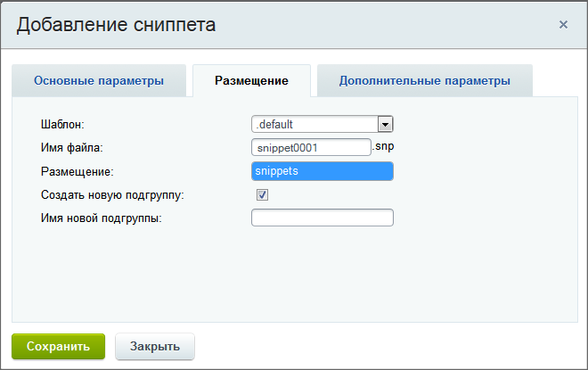Click the Шаблон: label
Image resolution: width=588 pixels, height=370 pixels.
(x=62, y=124)
